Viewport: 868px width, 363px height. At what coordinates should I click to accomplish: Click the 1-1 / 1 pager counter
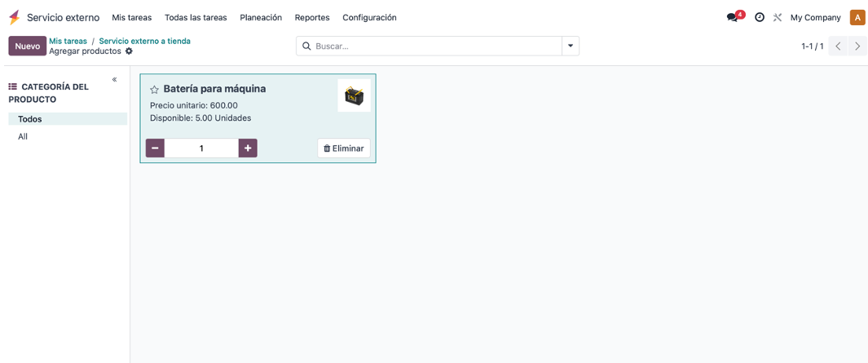click(x=812, y=46)
